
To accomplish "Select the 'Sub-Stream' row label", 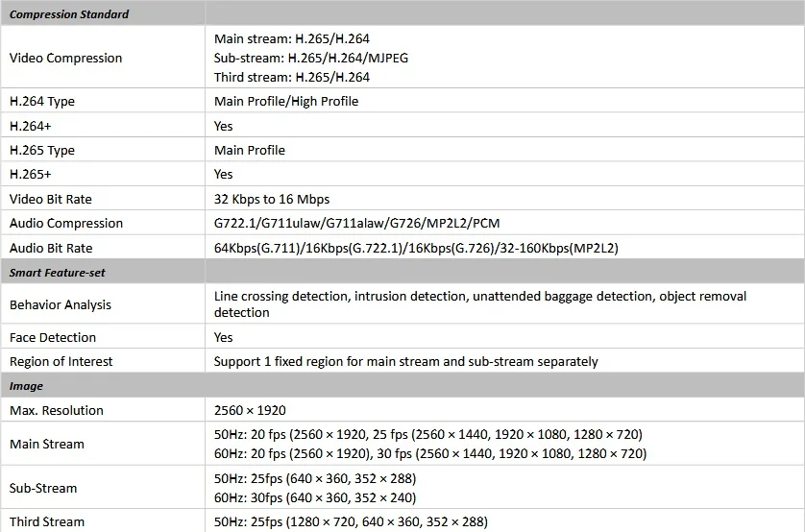I will pos(43,489).
